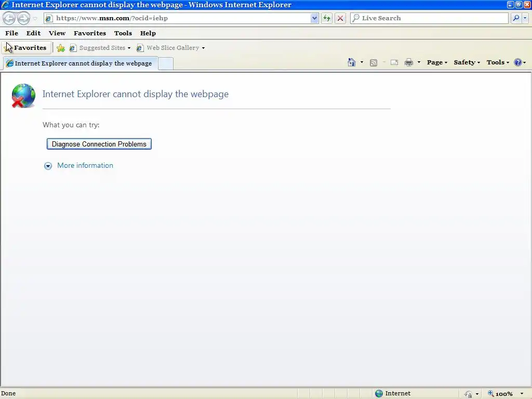The height and width of the screenshot is (399, 532).
Task: Click the 'What you can try:' text
Action: point(71,125)
